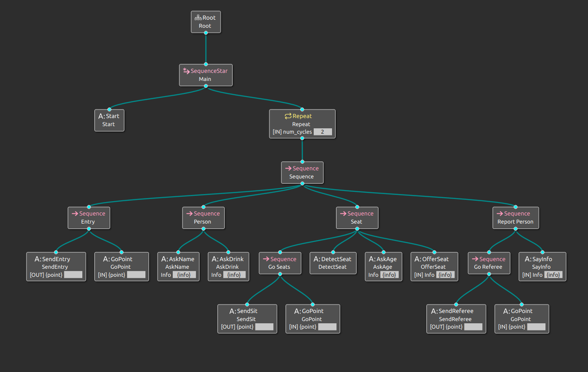Click the action icon on the SendEntry node
Image resolution: width=588 pixels, height=372 pixels.
pos(37,259)
